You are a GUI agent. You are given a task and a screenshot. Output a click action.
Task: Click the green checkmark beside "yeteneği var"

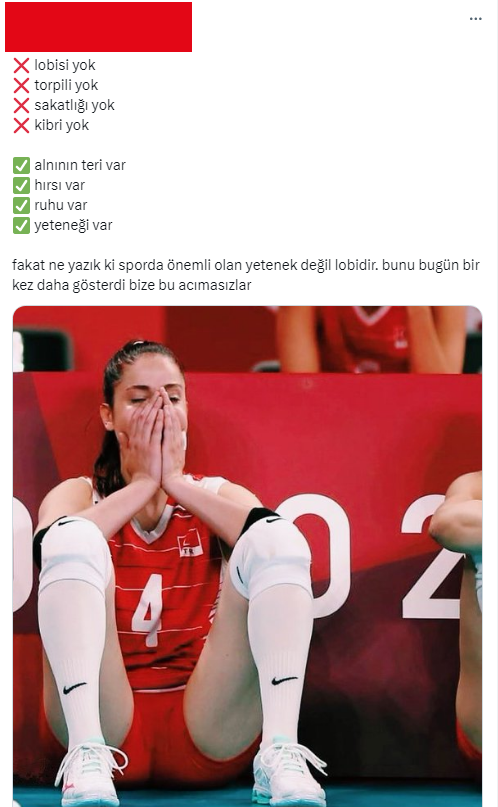click(x=21, y=226)
